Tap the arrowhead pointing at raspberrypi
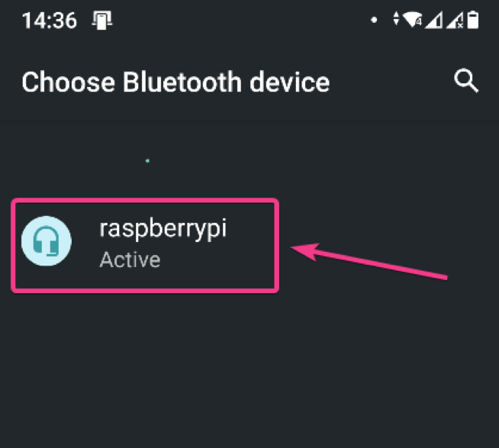The width and height of the screenshot is (499, 448). [305, 252]
